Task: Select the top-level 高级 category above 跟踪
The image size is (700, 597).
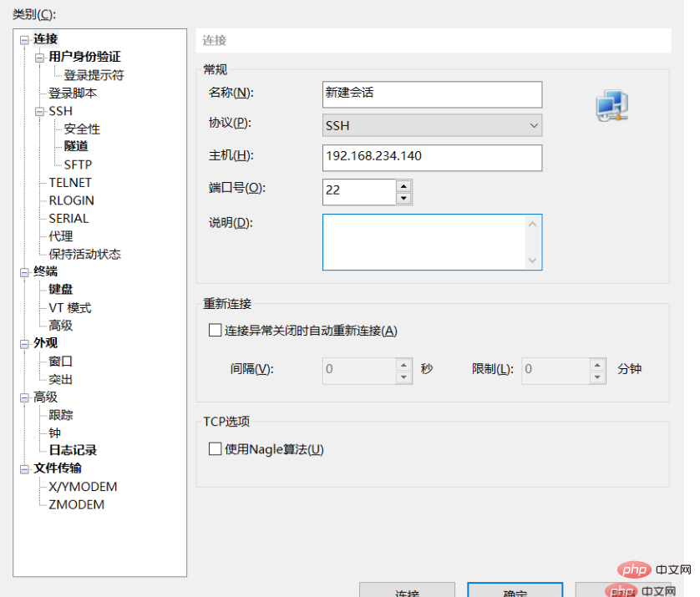Action: (46, 397)
